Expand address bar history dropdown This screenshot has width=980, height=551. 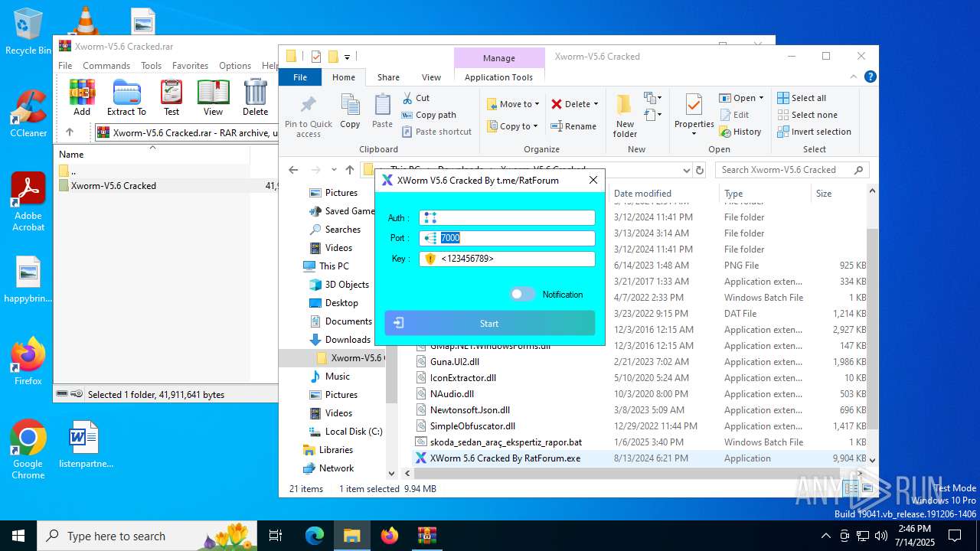click(686, 170)
